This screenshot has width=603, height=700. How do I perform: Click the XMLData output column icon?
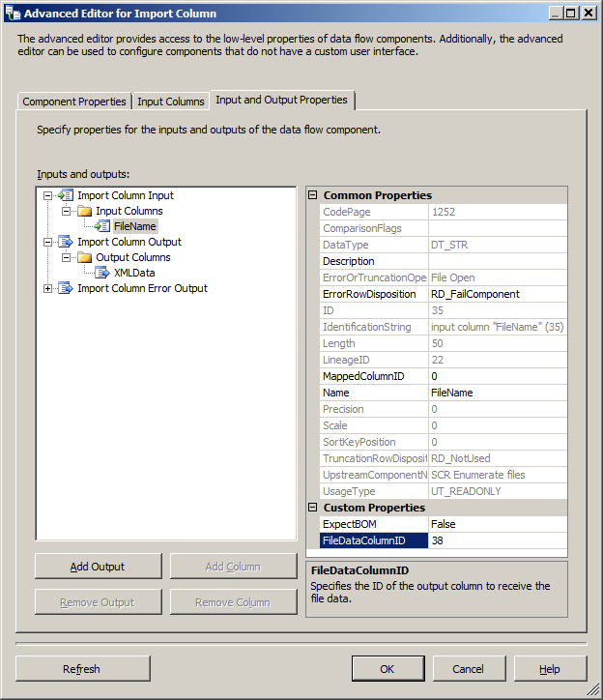102,273
